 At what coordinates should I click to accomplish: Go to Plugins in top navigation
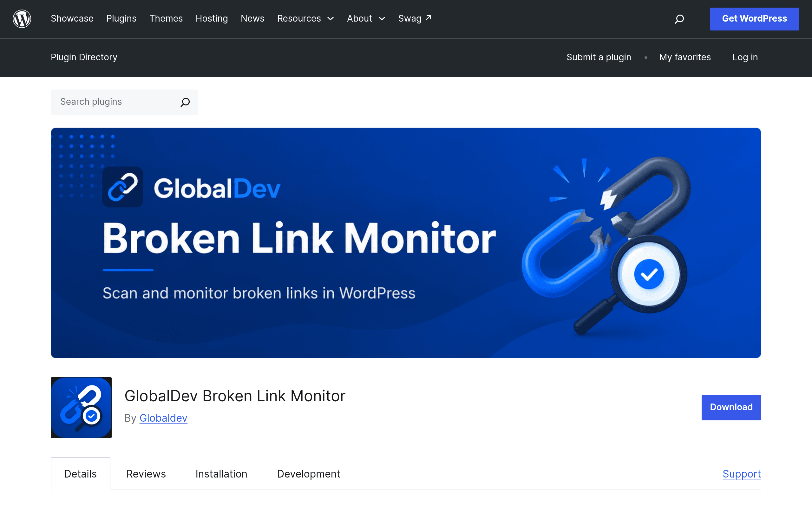point(121,19)
